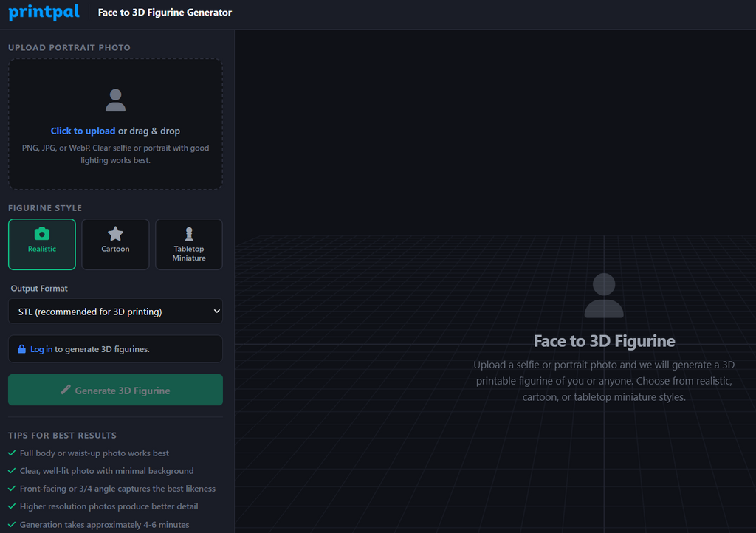756x533 pixels.
Task: Click checkmark icon beside 'Full body' tip
Action: 12,453
